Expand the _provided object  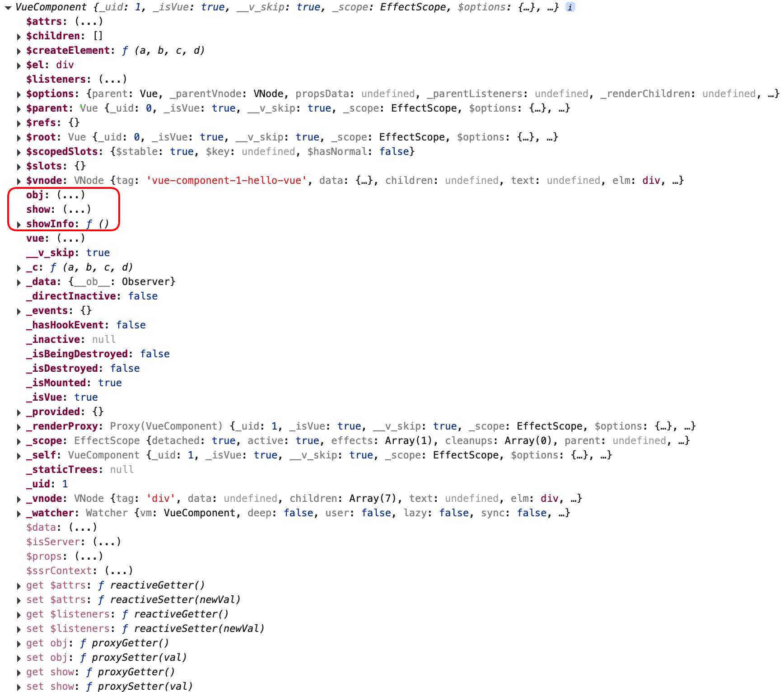[x=19, y=412]
